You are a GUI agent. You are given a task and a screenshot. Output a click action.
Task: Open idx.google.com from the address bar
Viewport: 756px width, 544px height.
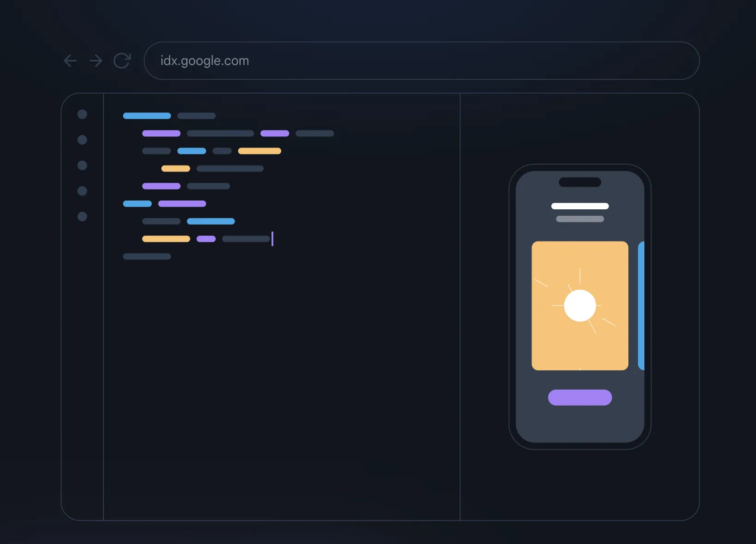[x=204, y=60]
